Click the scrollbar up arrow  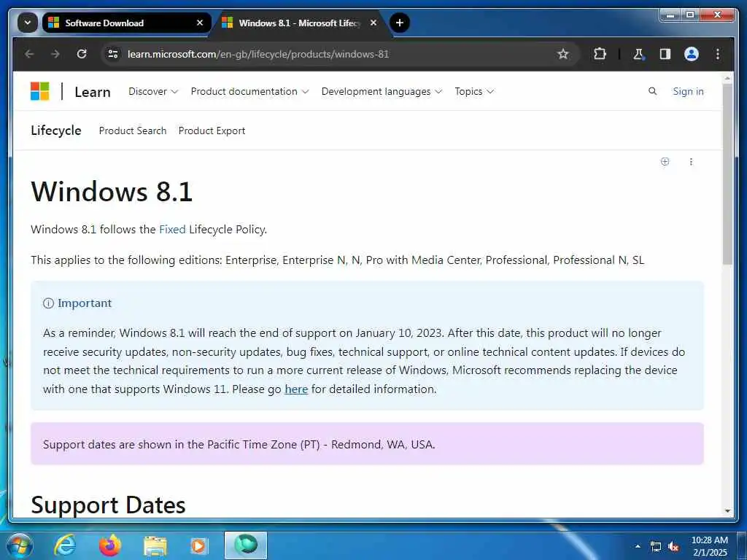pyautogui.click(x=727, y=77)
